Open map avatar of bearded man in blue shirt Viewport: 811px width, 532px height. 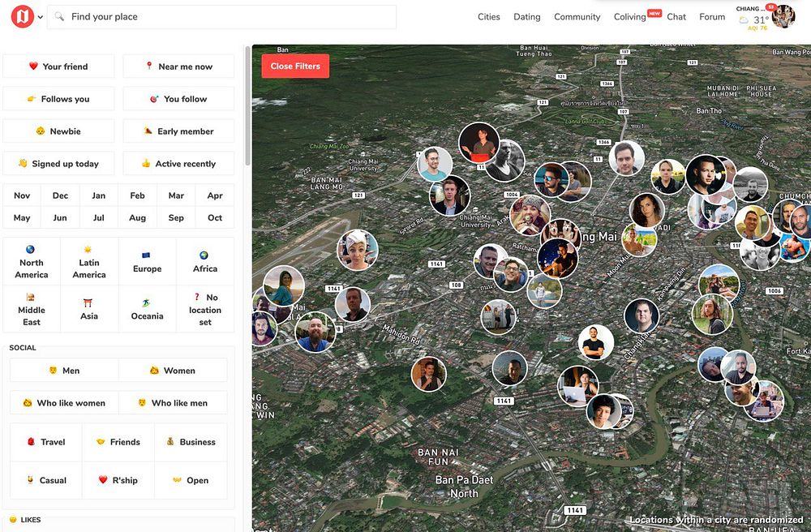tap(315, 332)
